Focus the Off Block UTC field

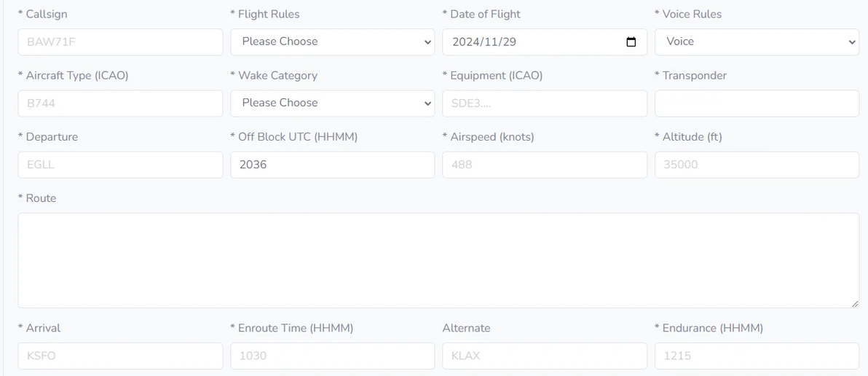pyautogui.click(x=332, y=165)
